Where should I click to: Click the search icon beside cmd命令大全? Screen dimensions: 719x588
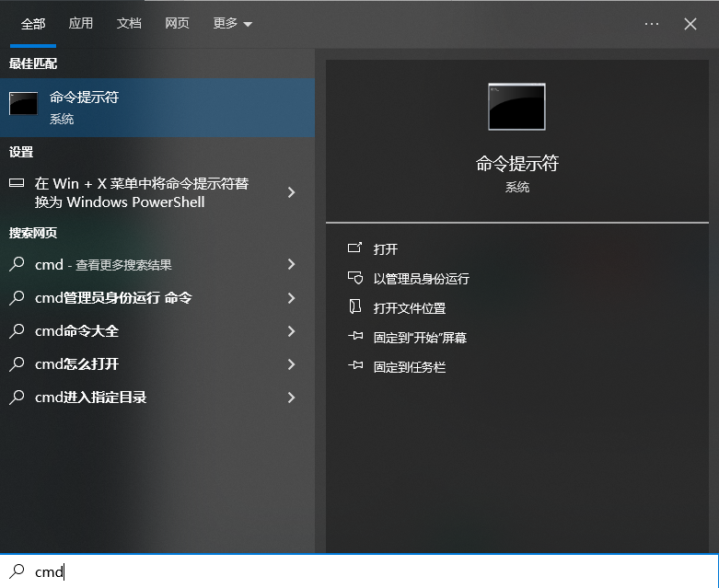pos(17,331)
